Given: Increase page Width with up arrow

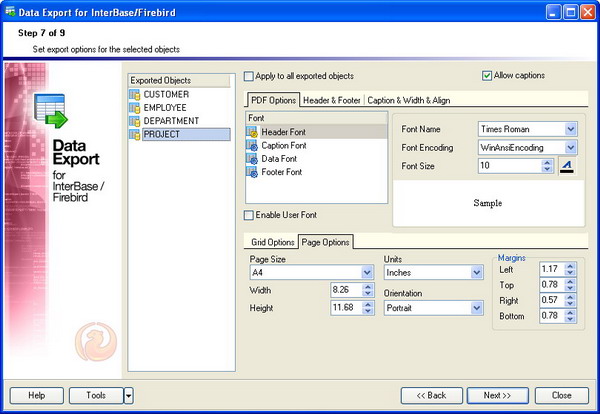Looking at the screenshot, I should [x=368, y=287].
